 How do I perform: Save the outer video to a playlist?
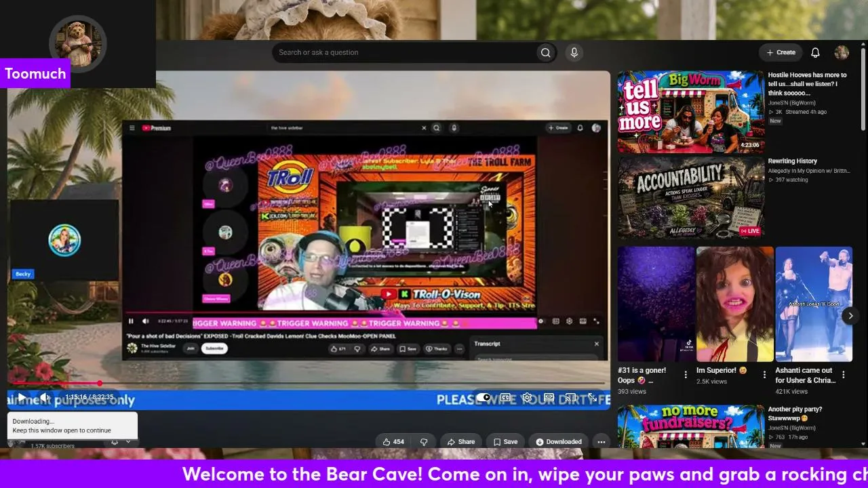(505, 442)
